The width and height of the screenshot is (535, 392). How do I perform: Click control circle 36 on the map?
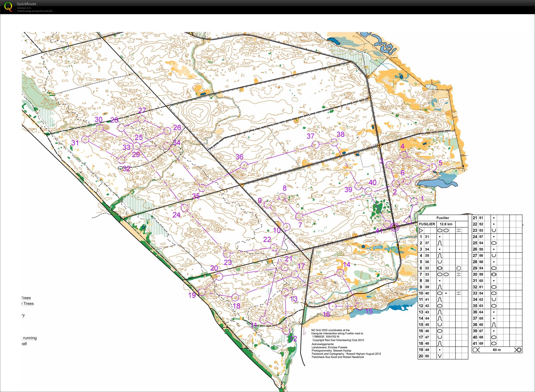tap(244, 165)
